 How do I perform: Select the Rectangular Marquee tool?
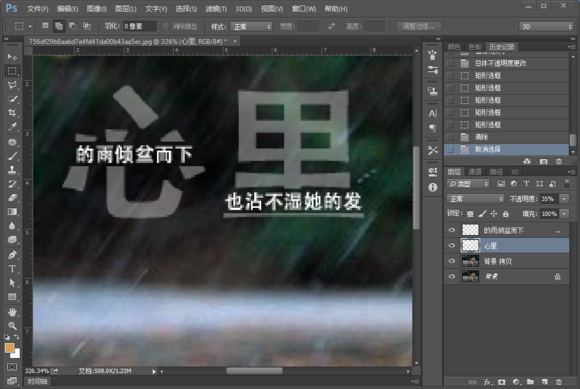12,71
